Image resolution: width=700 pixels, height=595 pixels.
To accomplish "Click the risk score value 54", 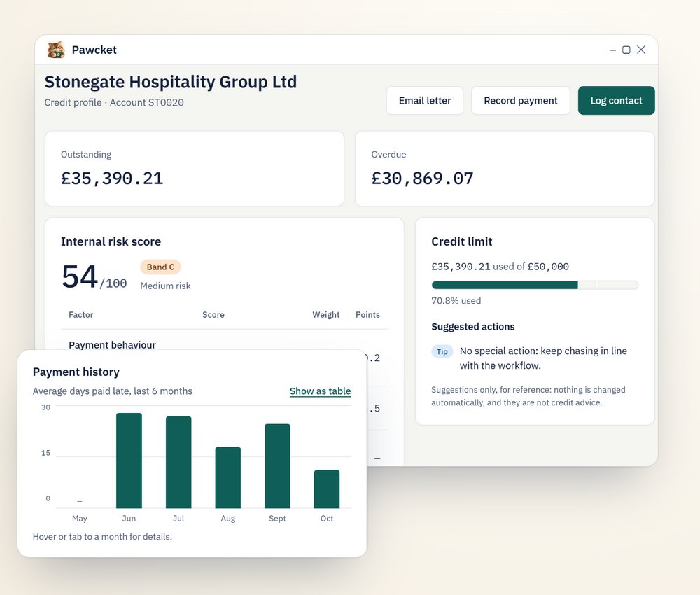I will [x=80, y=276].
